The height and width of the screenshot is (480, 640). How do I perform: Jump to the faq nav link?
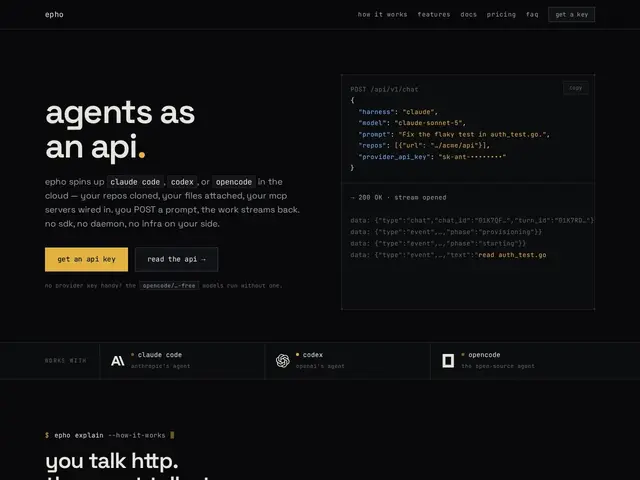(x=532, y=15)
